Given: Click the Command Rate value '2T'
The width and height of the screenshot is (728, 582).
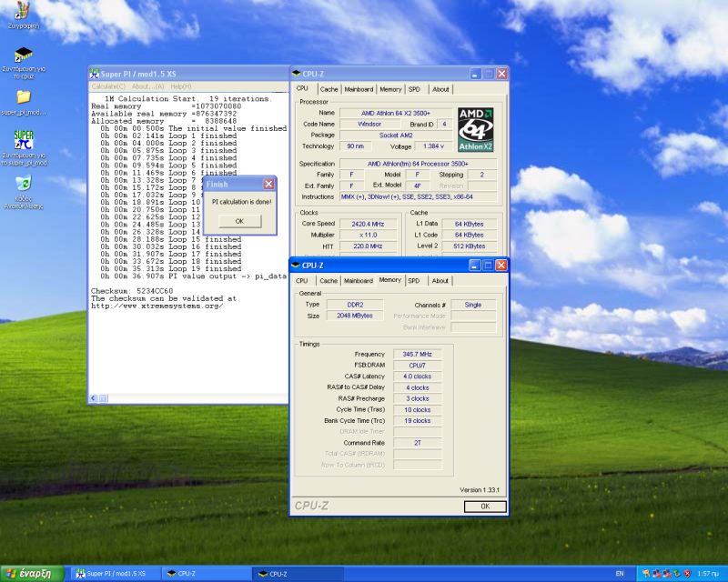Looking at the screenshot, I should pyautogui.click(x=418, y=443).
